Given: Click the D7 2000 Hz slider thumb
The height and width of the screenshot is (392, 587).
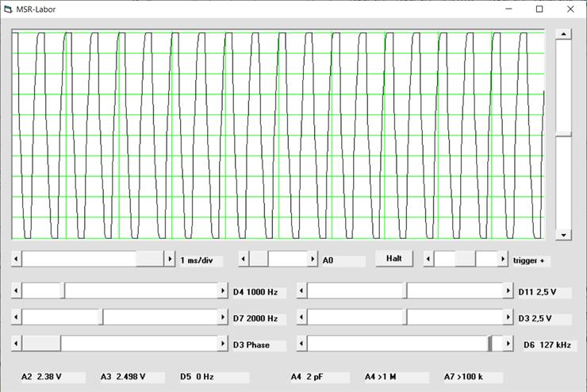Looking at the screenshot, I should coord(101,317).
